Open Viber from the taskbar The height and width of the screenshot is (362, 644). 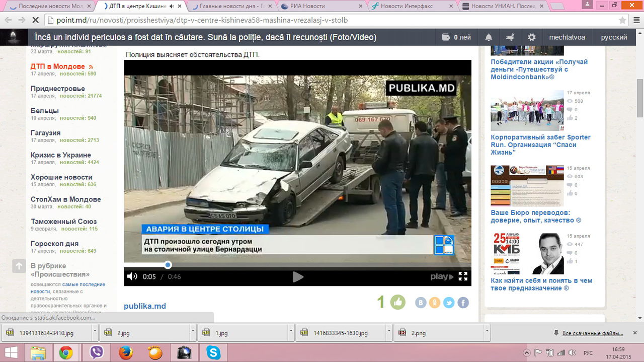(x=96, y=352)
